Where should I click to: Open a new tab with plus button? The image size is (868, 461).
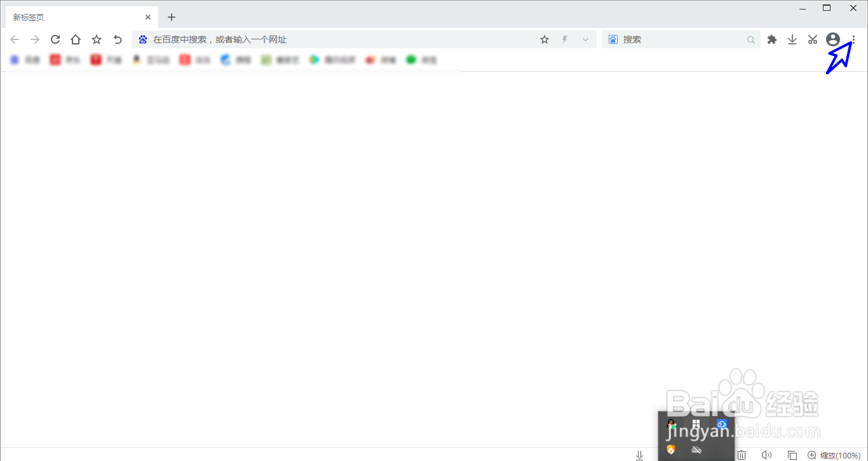(x=172, y=17)
